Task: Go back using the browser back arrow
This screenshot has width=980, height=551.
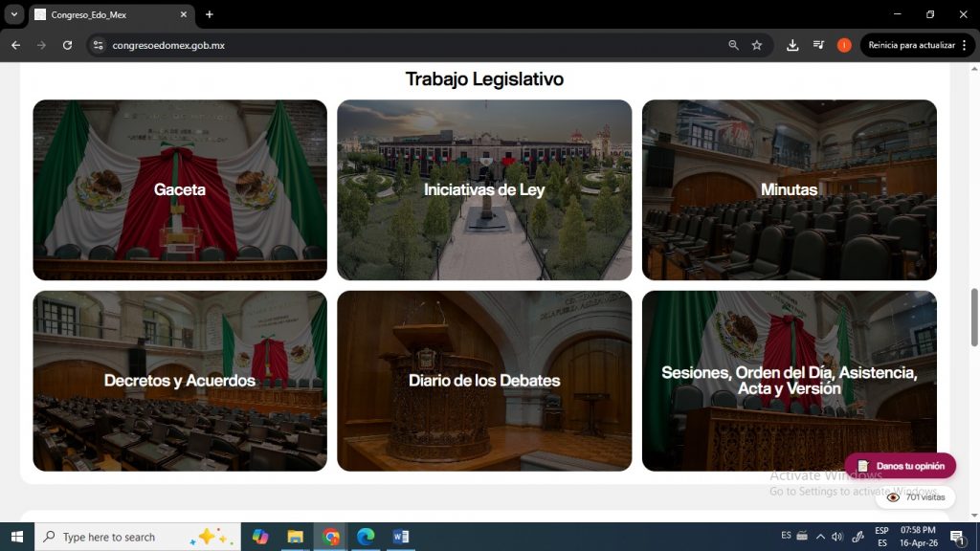Action: [x=15, y=45]
